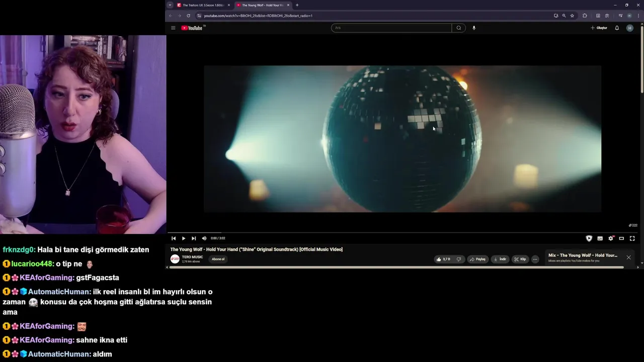This screenshot has width=644, height=362.
Task: Start voice search with the microphone icon
Action: tap(474, 28)
